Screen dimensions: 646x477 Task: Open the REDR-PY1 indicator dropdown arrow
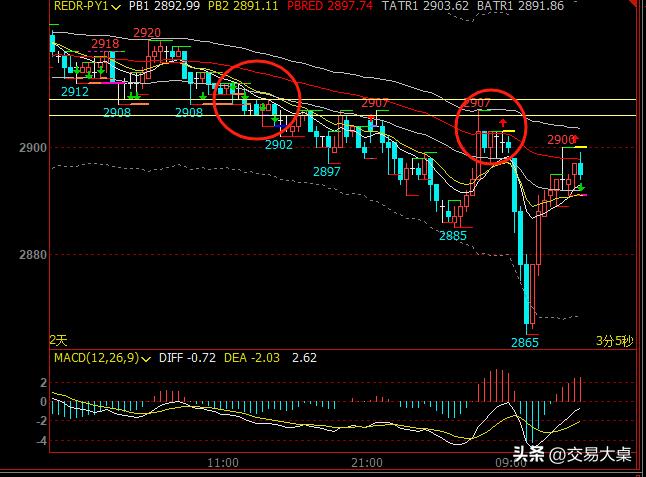point(119,6)
